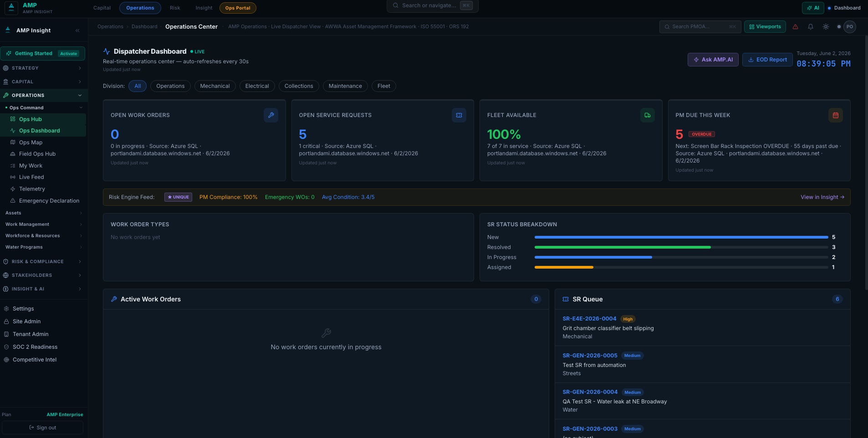Click the AMP logo icon in the top-left corner
Screen dimensions: 868x438
pyautogui.click(x=11, y=8)
